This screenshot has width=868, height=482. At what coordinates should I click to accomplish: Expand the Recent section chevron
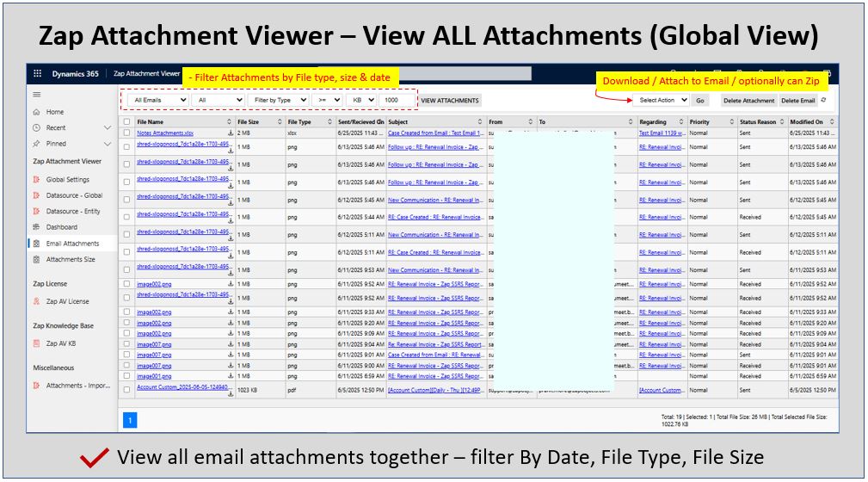(108, 128)
